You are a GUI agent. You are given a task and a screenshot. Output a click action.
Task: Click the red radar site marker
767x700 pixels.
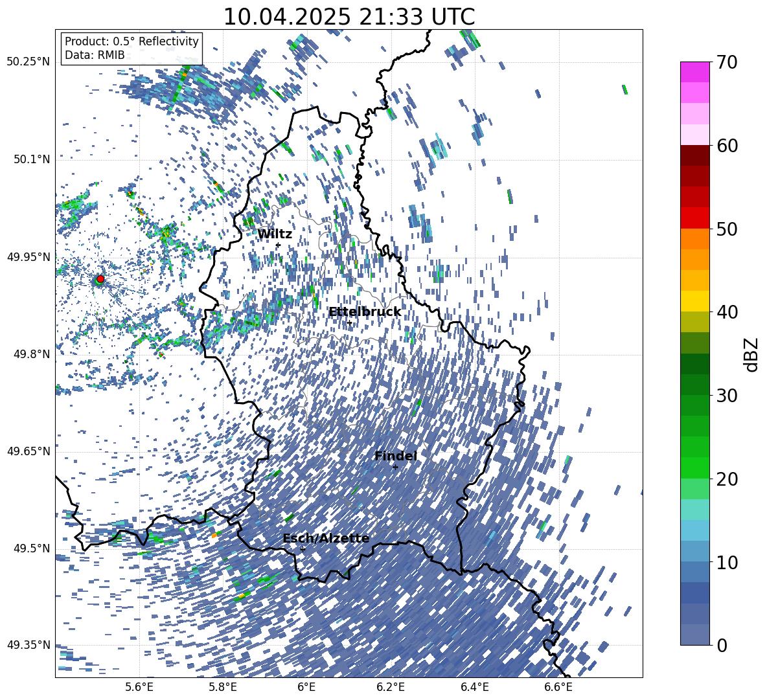tap(100, 279)
